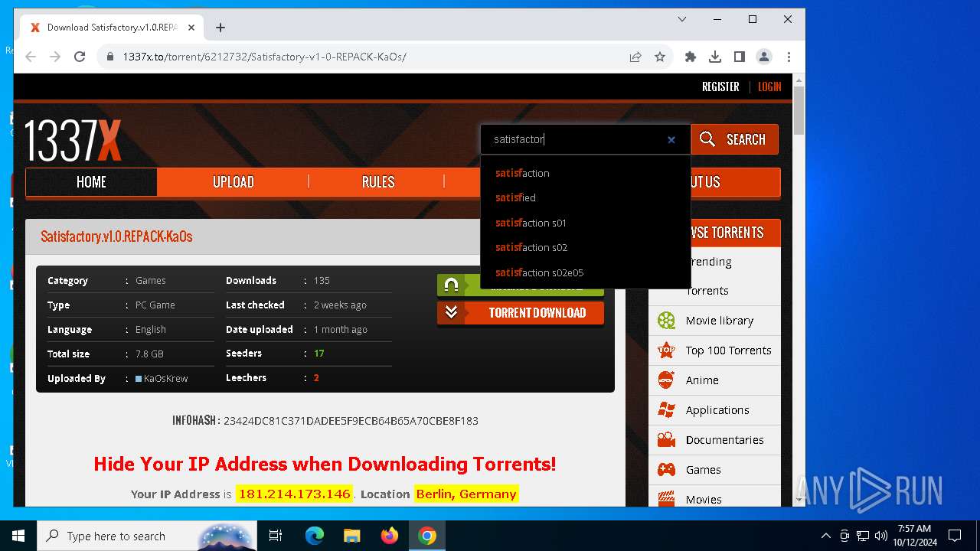Open the RULES navigation item
This screenshot has width=980, height=551.
(x=378, y=182)
